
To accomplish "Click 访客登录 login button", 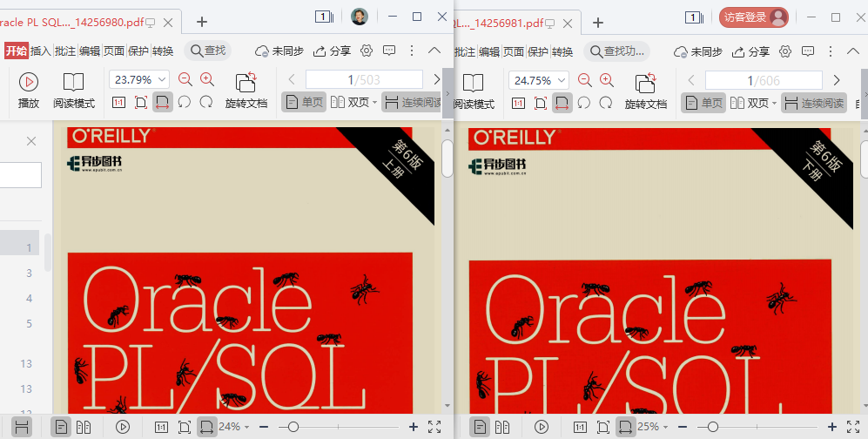I will (x=753, y=17).
